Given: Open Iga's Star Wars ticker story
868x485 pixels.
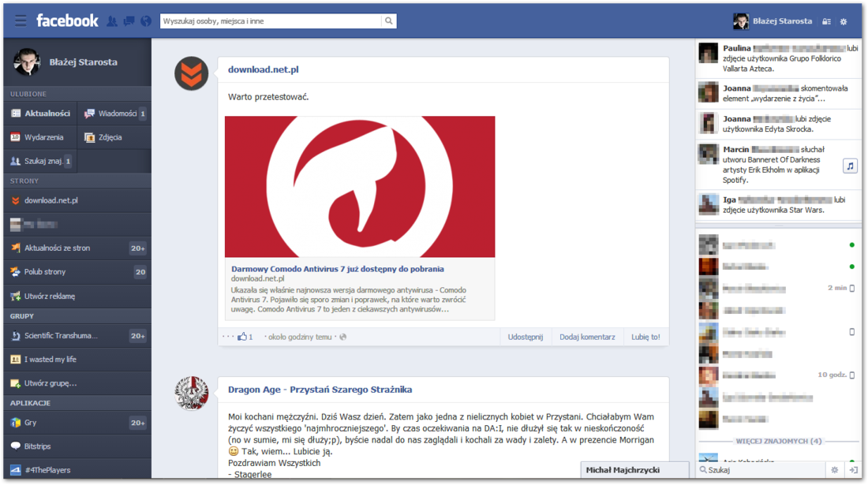Looking at the screenshot, I should [778, 204].
